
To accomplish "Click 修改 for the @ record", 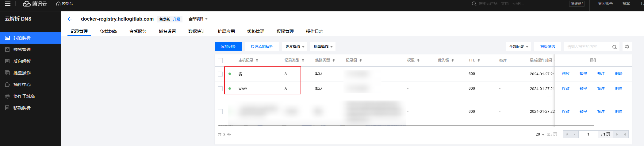I will (566, 74).
